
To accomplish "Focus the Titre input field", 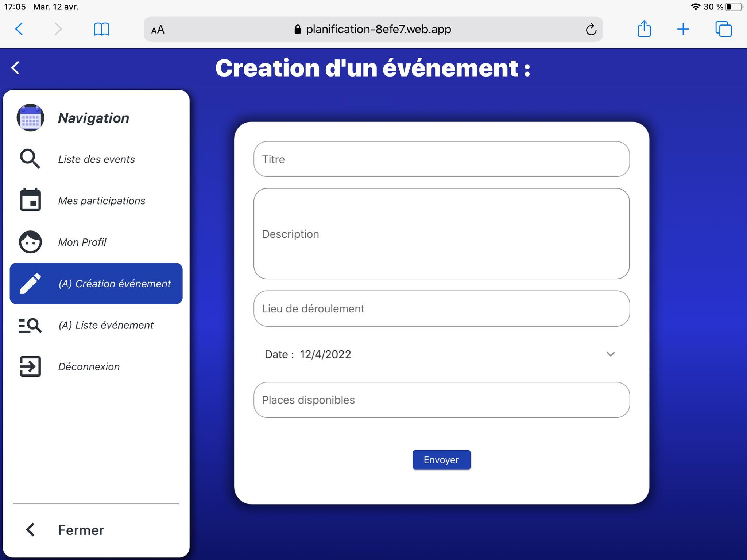I will 441,159.
